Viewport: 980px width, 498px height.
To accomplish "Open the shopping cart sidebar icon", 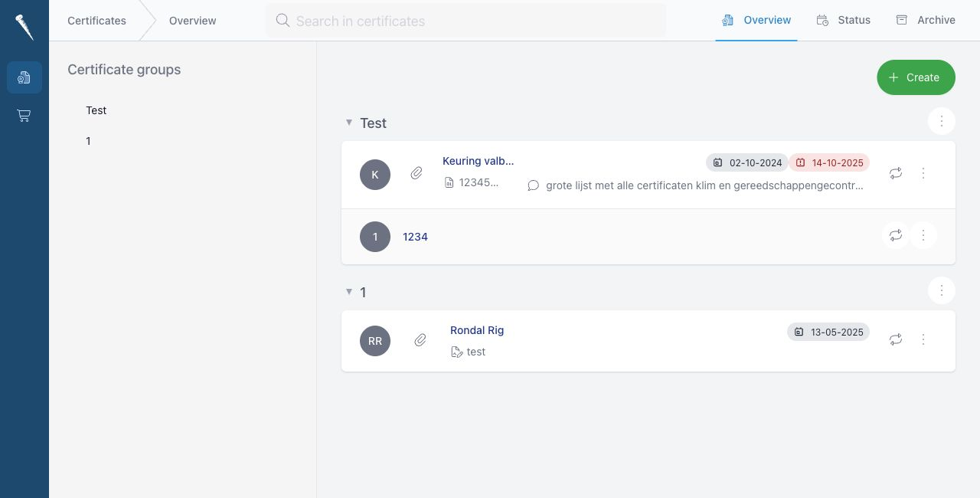I will click(24, 116).
